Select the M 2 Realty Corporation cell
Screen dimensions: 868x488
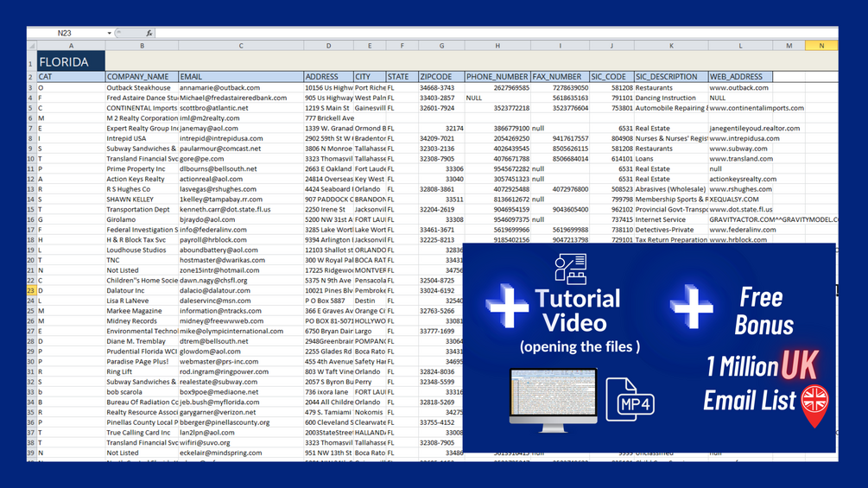click(142, 117)
